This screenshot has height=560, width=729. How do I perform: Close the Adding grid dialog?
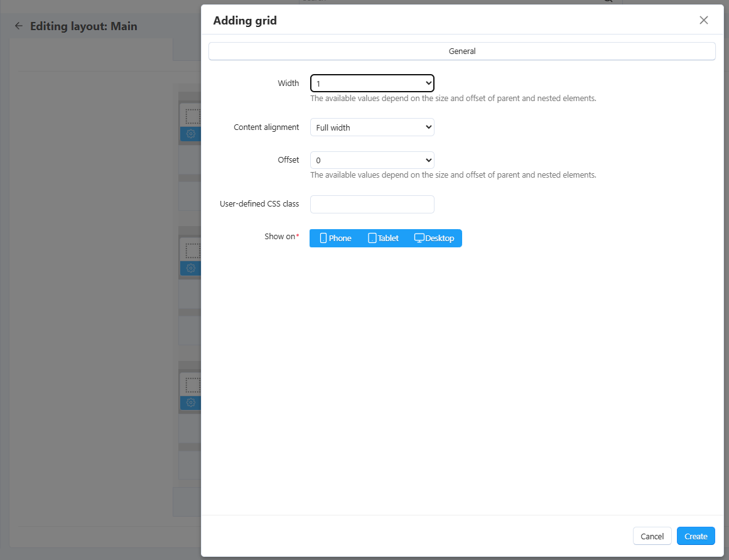click(x=703, y=20)
